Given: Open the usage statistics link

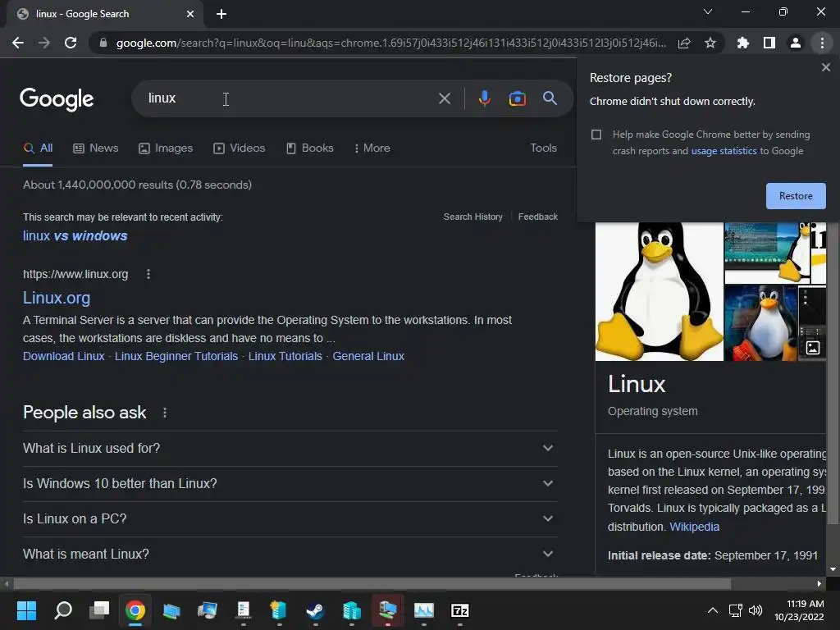Looking at the screenshot, I should click(724, 151).
